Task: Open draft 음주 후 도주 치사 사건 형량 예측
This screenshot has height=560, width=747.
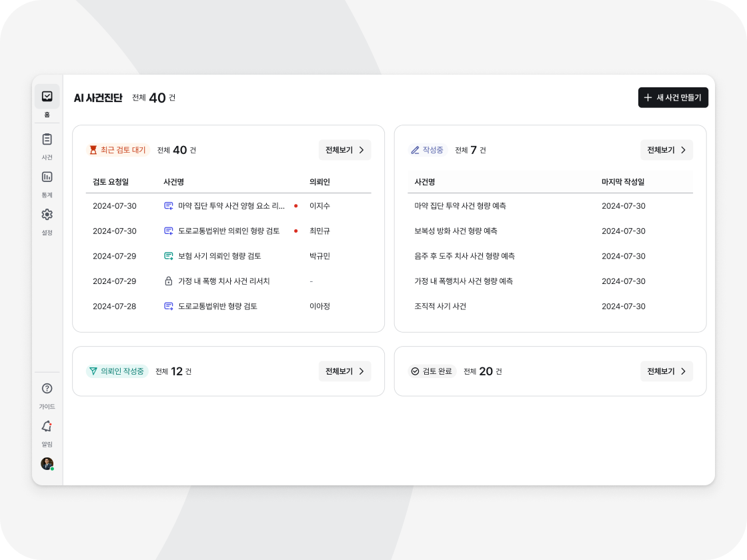Action: click(x=464, y=256)
